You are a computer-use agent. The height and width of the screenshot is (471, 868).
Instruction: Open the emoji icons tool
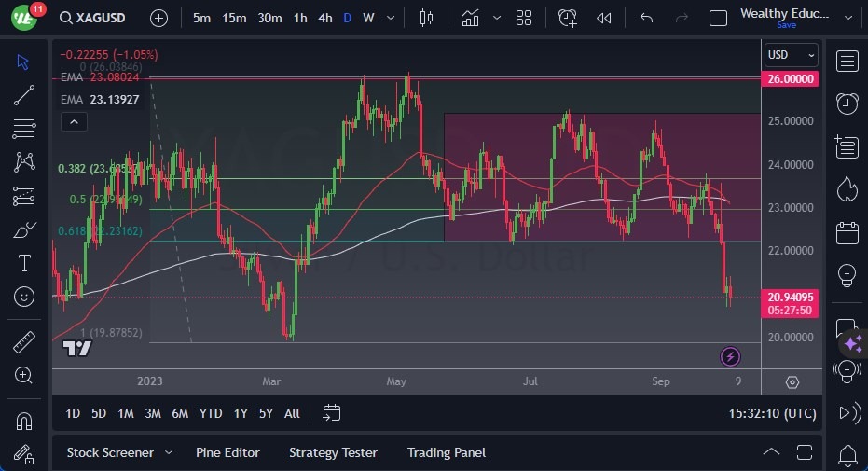click(x=24, y=297)
